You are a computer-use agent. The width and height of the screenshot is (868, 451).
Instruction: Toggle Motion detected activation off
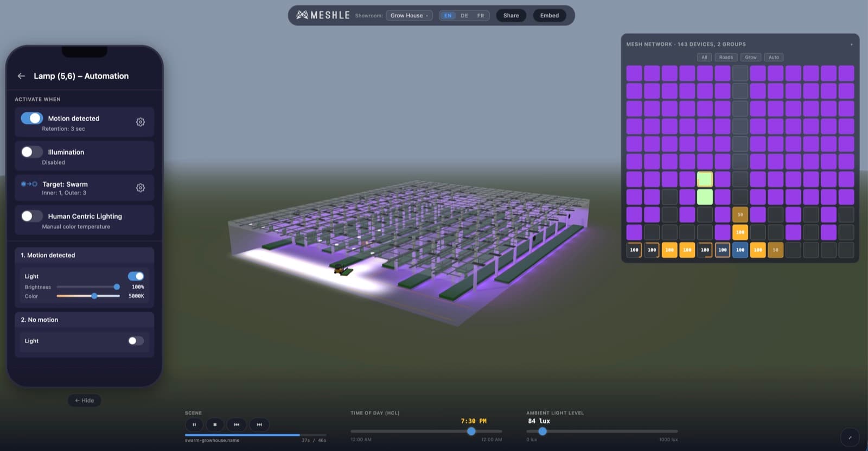(x=31, y=118)
